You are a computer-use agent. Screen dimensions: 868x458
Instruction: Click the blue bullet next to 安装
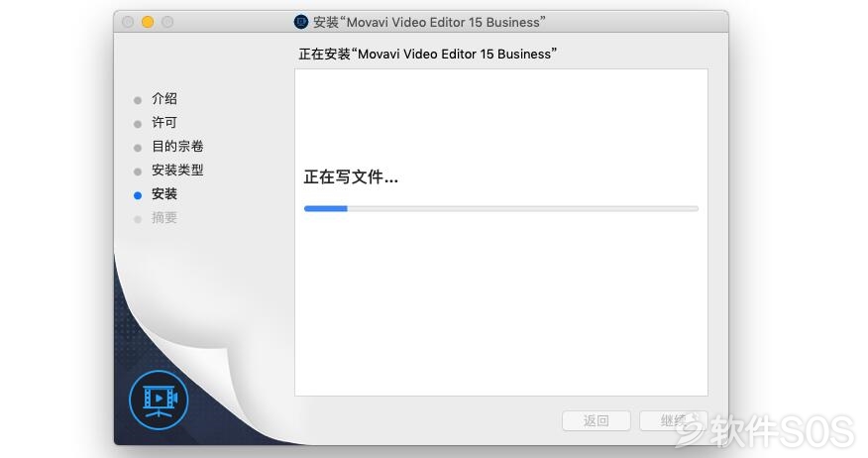(x=138, y=195)
